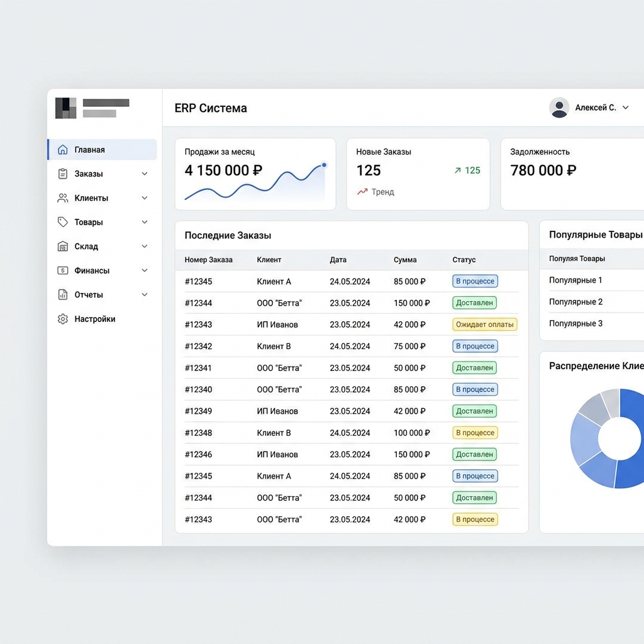Click order number #12349
The width and height of the screenshot is (644, 644).
198,411
